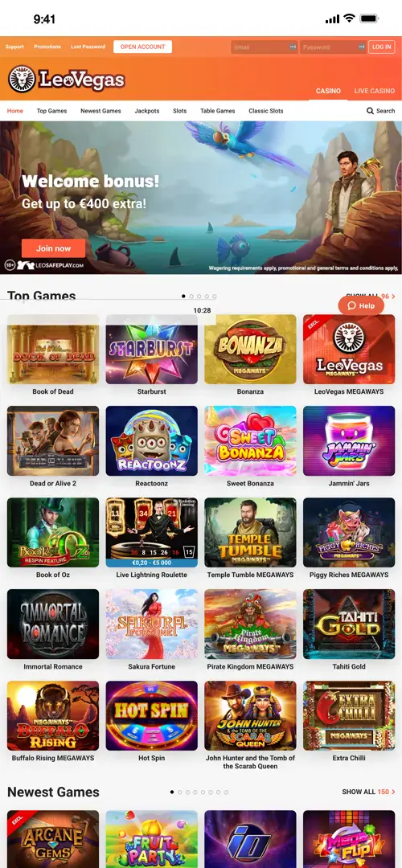Click the Password field autofill icon
The image size is (402, 868).
point(362,47)
